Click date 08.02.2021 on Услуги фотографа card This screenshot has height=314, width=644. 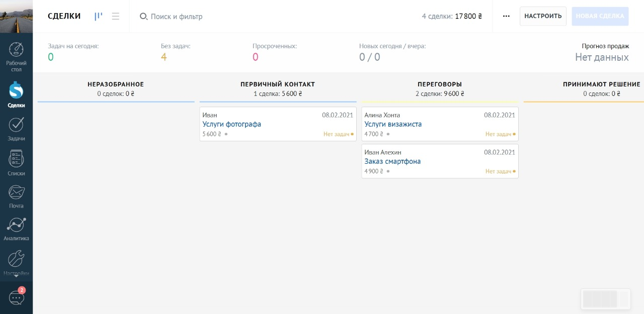[x=338, y=115]
